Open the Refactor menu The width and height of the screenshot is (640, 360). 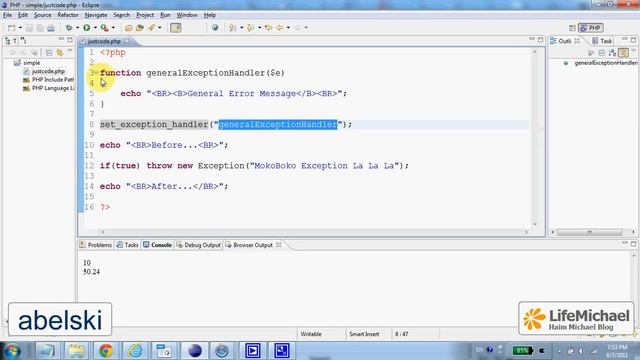click(x=68, y=15)
